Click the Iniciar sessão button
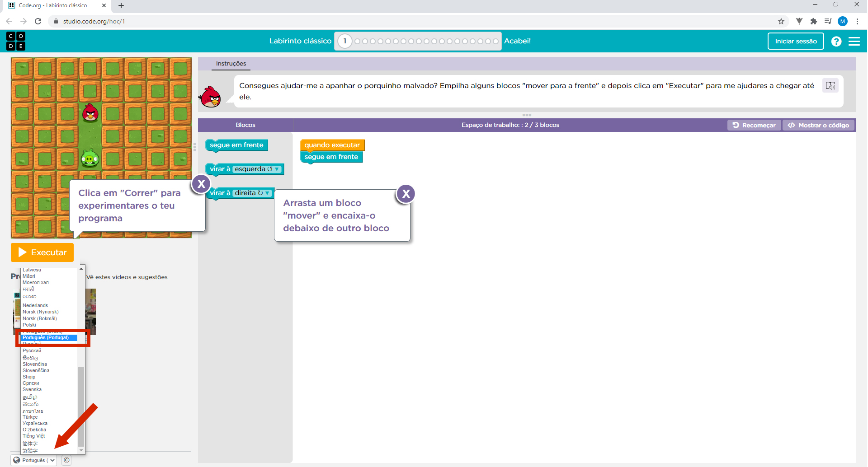 (x=796, y=41)
